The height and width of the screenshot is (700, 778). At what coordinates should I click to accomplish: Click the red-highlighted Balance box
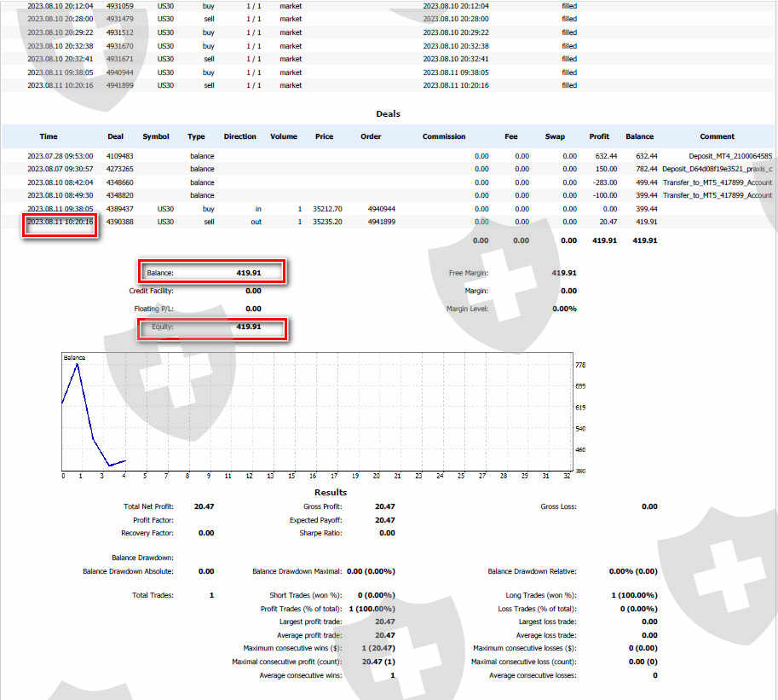tap(211, 273)
